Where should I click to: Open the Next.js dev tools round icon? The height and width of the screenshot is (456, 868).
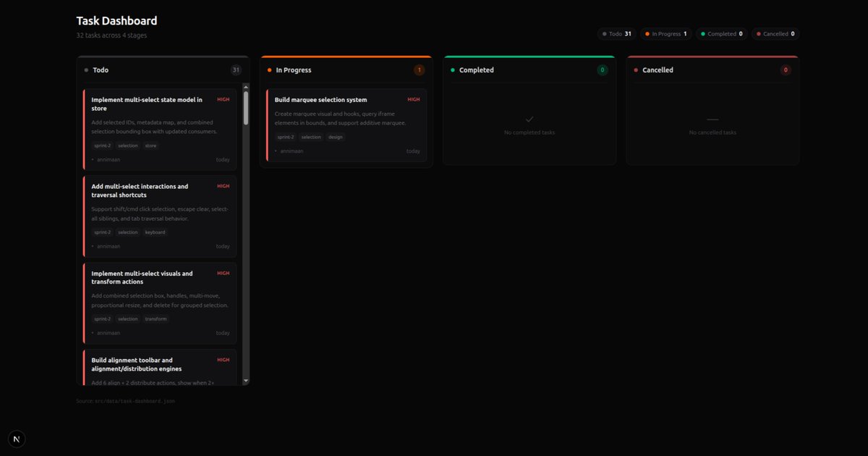pyautogui.click(x=17, y=439)
